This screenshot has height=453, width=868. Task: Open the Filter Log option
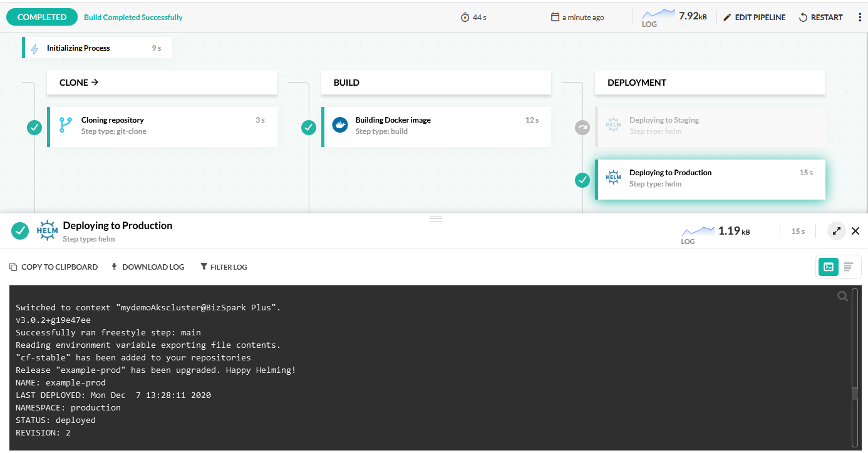[224, 267]
